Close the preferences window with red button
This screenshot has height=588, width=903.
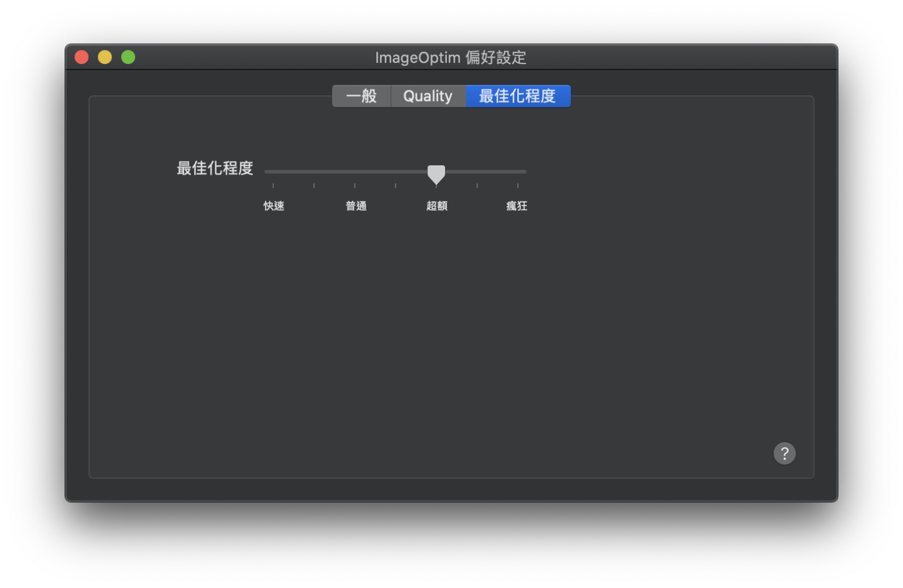[82, 57]
